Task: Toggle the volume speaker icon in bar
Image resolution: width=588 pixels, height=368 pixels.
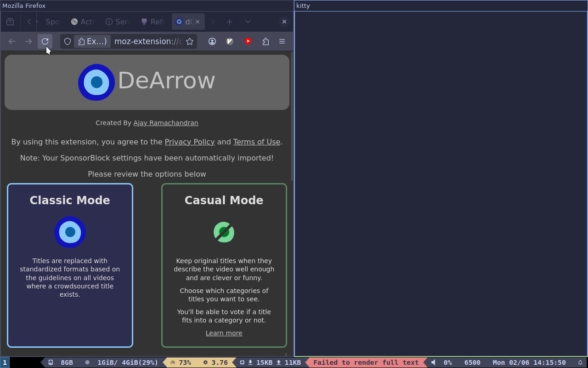Action: click(433, 362)
